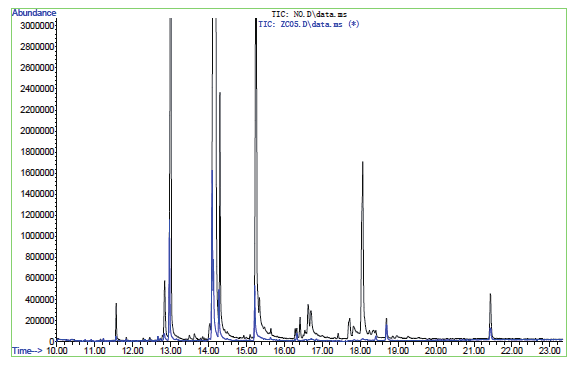This screenshot has height=373, width=582.
Task: Click the 1600000 abundance tick label
Action: click(x=37, y=173)
